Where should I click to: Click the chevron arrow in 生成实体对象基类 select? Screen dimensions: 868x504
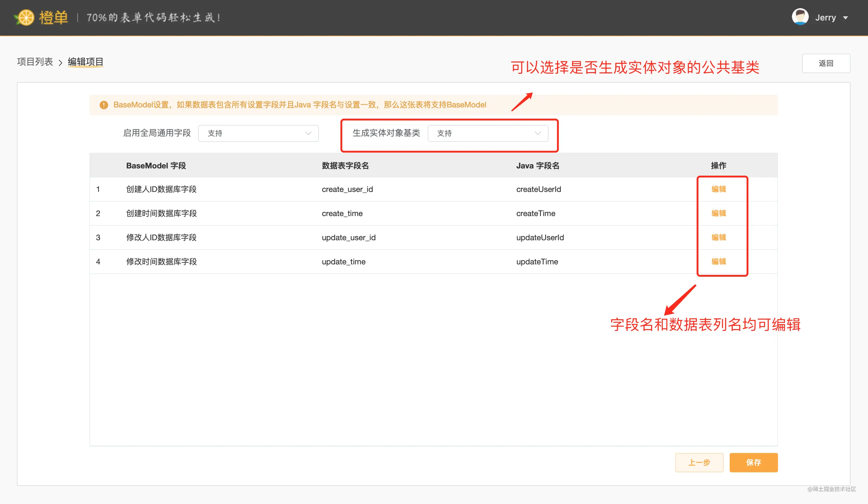point(538,133)
